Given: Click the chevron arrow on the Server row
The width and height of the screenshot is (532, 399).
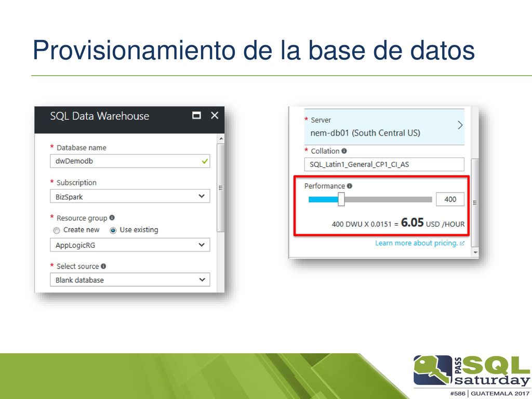Looking at the screenshot, I should click(460, 125).
